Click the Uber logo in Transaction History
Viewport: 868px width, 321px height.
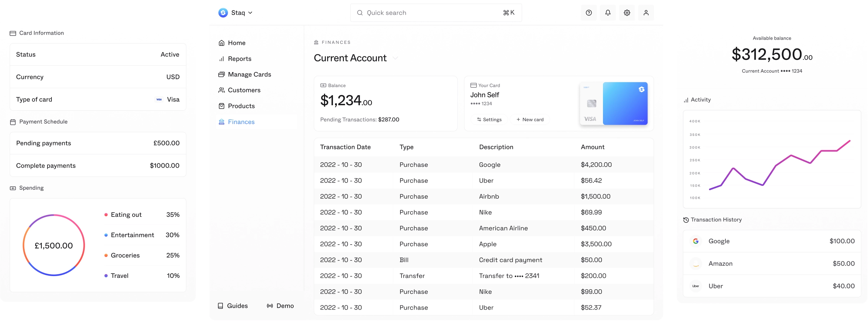click(695, 286)
